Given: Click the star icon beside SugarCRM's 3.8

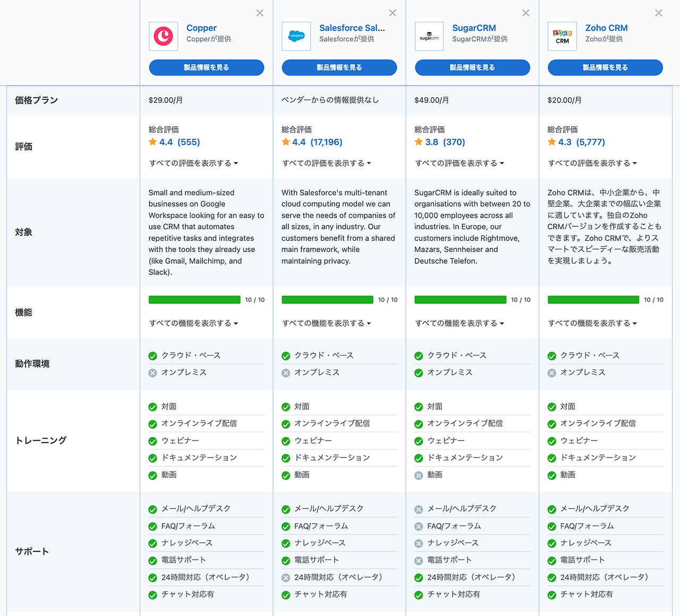Looking at the screenshot, I should [419, 142].
